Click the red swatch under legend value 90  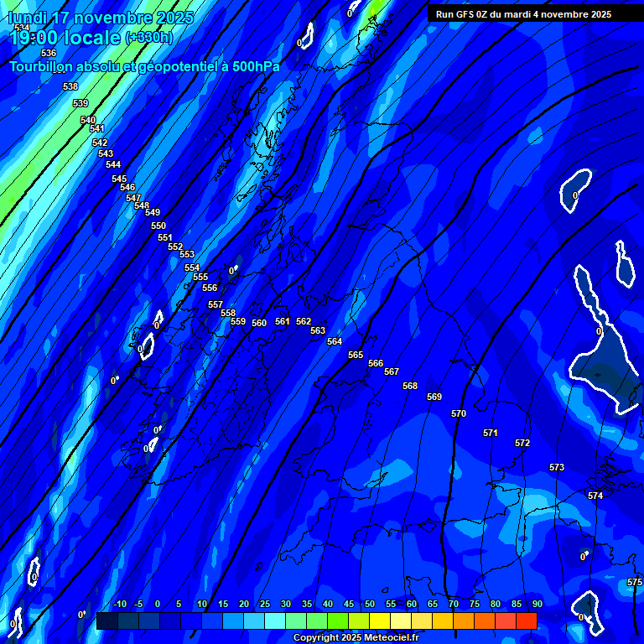click(527, 621)
